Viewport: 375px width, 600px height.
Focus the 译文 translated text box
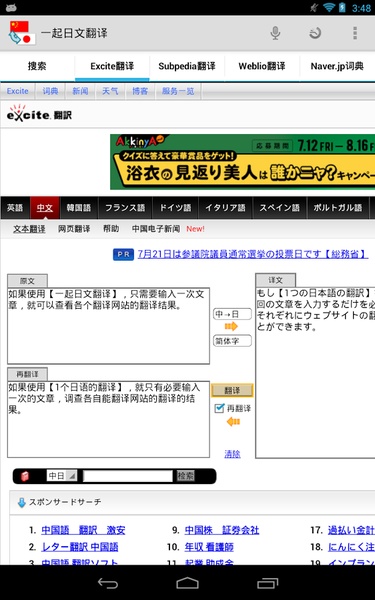(315, 373)
